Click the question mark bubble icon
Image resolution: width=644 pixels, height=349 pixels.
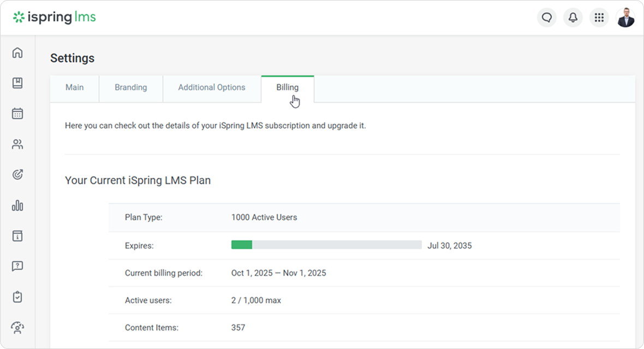pos(17,267)
